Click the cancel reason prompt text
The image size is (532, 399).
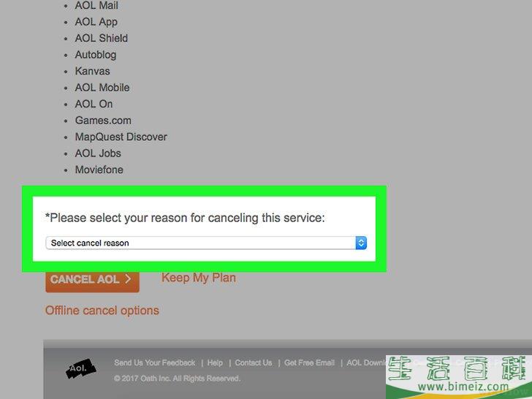click(186, 218)
